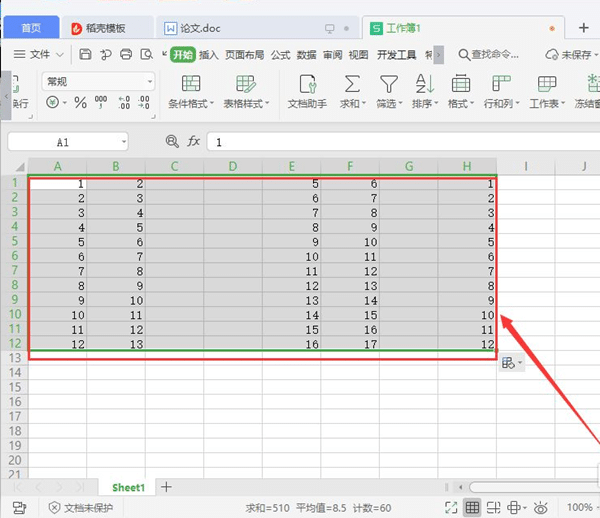Viewport: 600px width, 518px height.
Task: Toggle the eye protection mode icon
Action: 540,508
